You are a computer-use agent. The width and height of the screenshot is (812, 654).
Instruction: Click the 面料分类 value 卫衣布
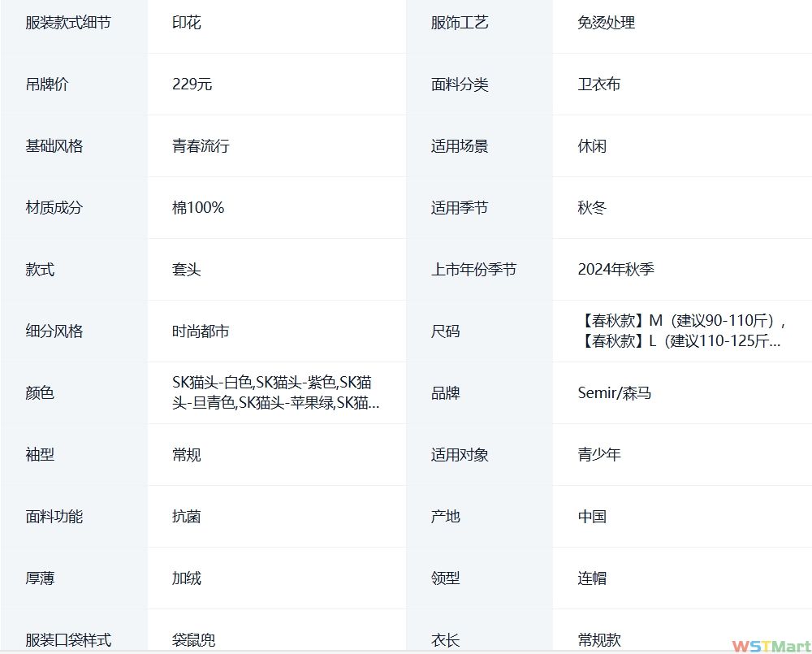(x=599, y=84)
